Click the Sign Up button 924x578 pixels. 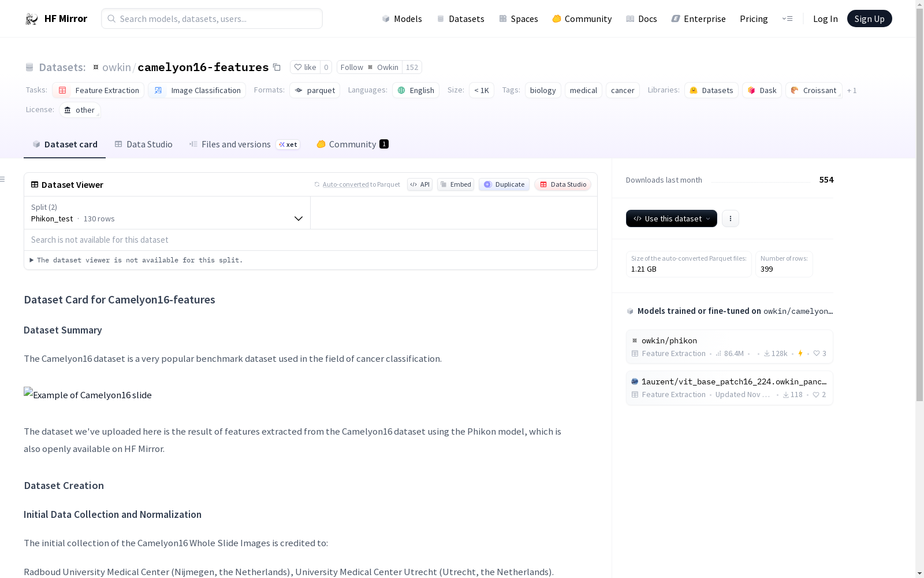point(869,18)
